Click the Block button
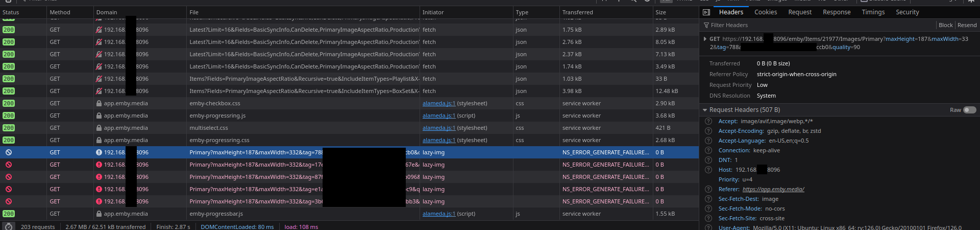980x230 pixels. click(x=945, y=25)
